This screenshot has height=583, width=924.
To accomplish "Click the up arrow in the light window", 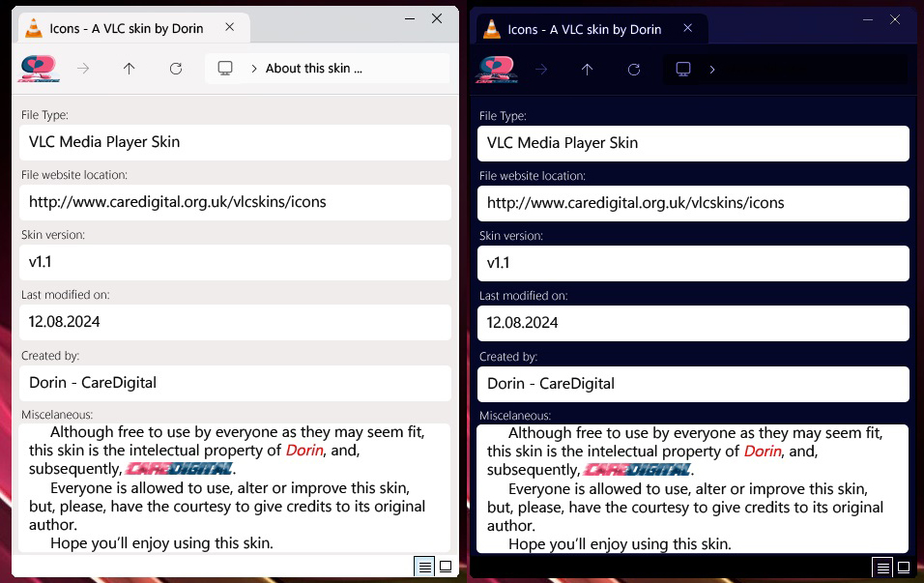I will [x=130, y=69].
